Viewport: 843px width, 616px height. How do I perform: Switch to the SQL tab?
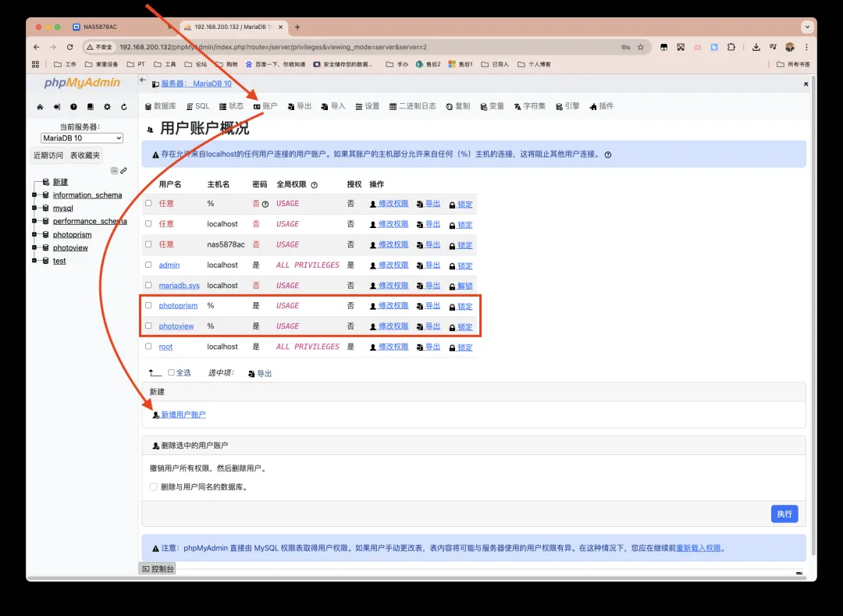(x=197, y=106)
